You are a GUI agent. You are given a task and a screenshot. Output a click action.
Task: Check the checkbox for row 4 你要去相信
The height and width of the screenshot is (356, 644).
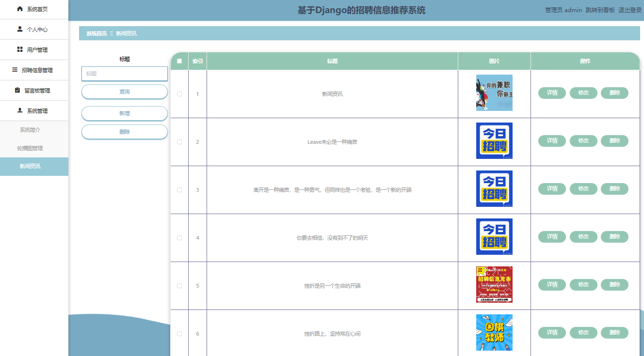coord(179,238)
